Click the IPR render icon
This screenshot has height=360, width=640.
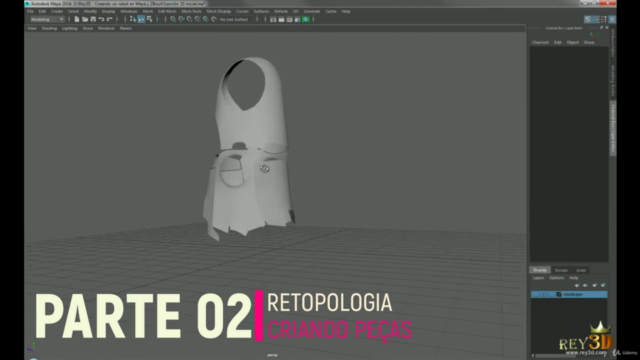coord(289,19)
